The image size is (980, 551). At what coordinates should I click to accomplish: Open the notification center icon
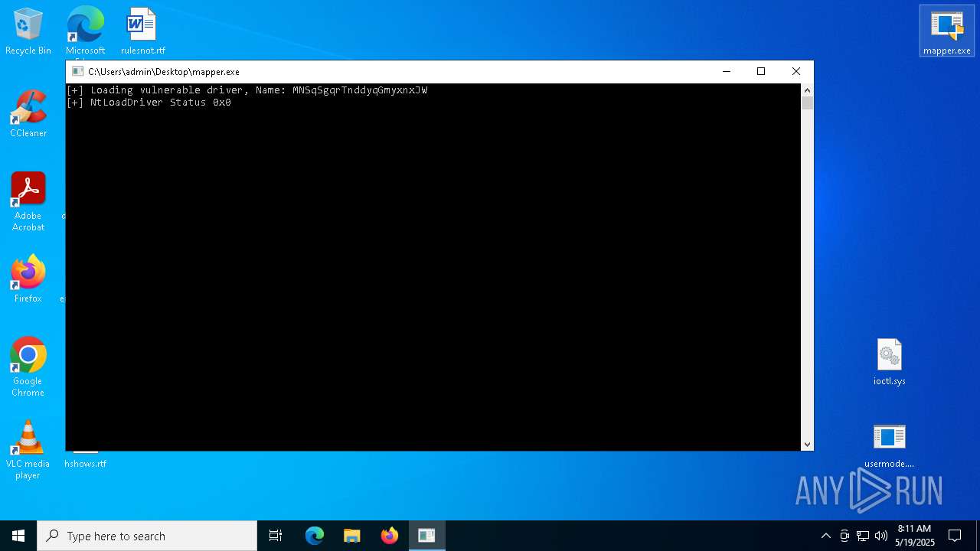[x=955, y=536]
